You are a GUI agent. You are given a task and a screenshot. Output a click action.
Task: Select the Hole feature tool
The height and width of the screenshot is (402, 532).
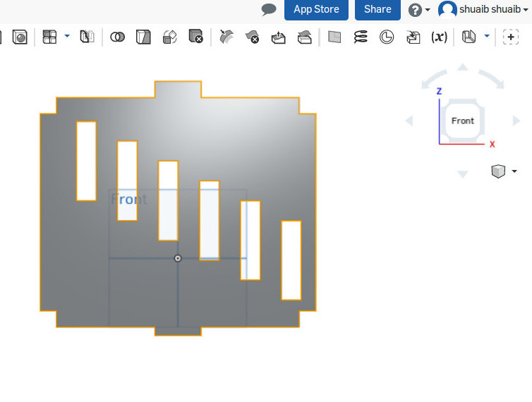(x=20, y=37)
